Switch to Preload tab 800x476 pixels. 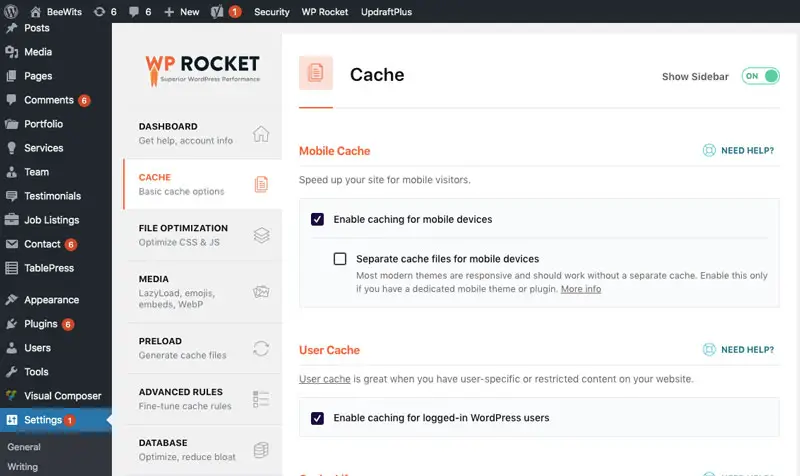pyautogui.click(x=203, y=348)
